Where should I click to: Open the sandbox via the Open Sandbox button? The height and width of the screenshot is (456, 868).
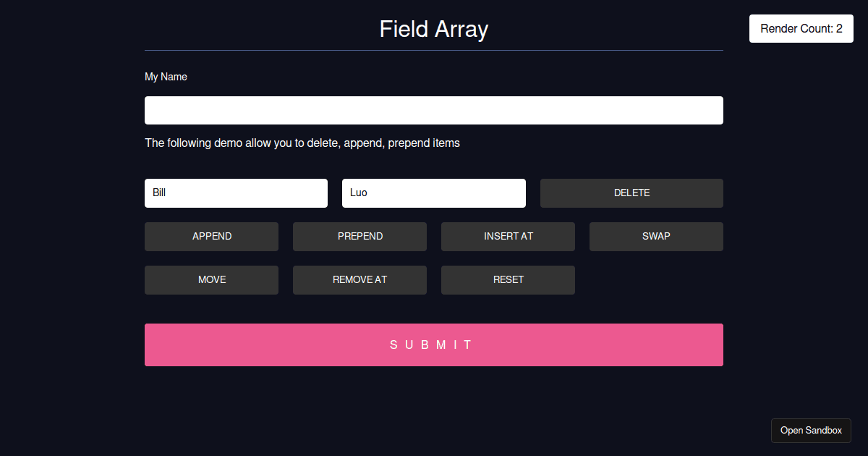pyautogui.click(x=811, y=430)
